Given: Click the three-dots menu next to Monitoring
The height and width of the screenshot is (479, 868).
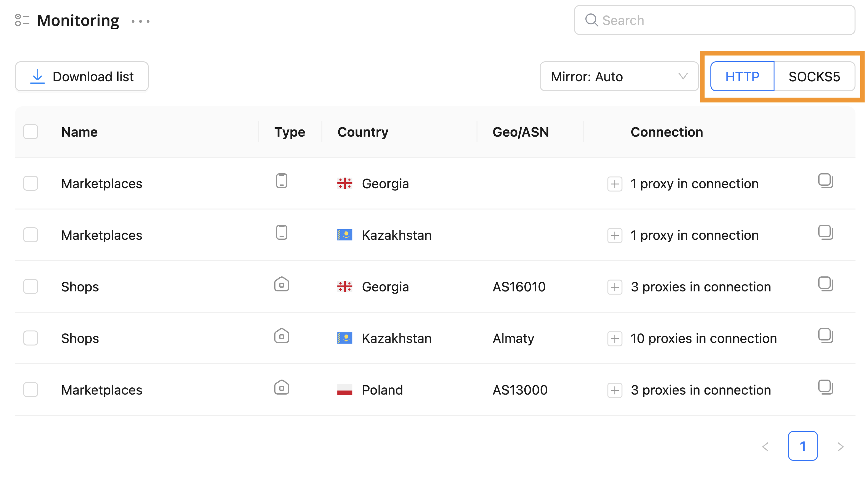Looking at the screenshot, I should click(140, 21).
